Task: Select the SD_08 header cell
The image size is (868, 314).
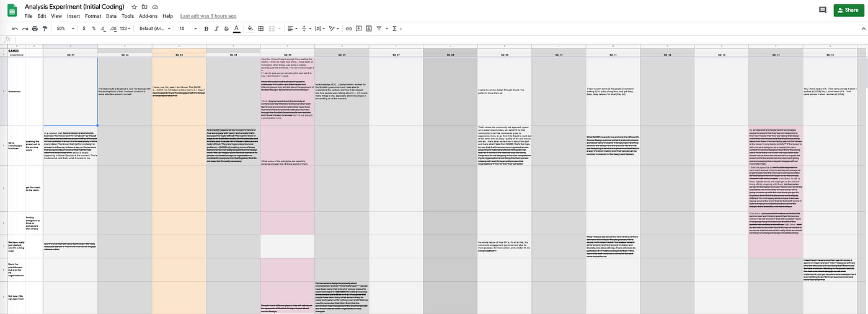Action: [450, 55]
